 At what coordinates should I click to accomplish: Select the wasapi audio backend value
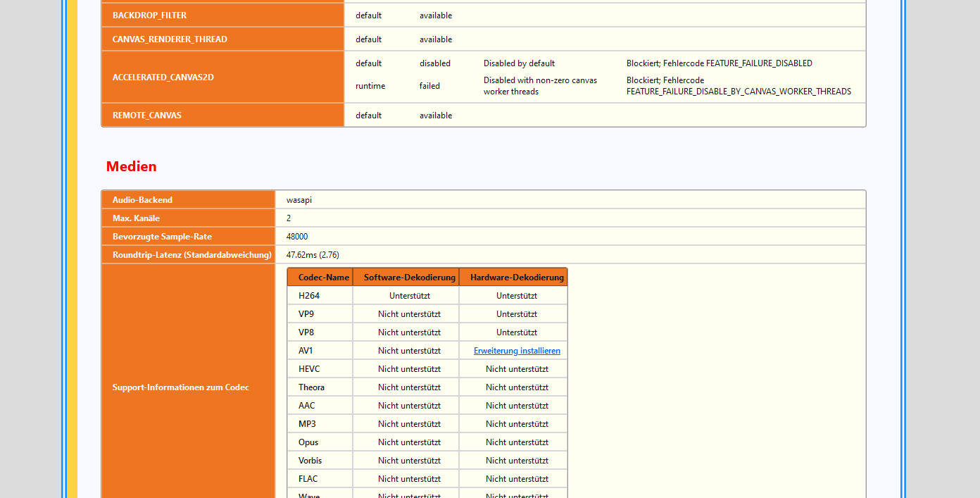click(299, 200)
